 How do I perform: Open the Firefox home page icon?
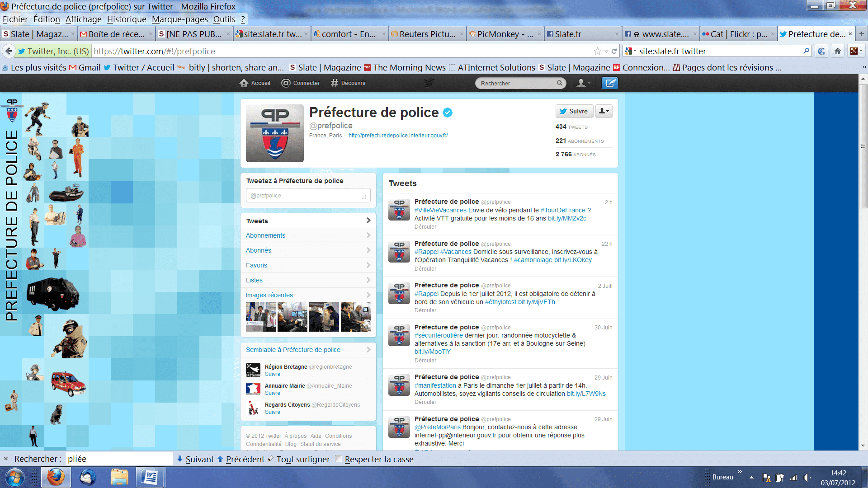pyautogui.click(x=838, y=51)
